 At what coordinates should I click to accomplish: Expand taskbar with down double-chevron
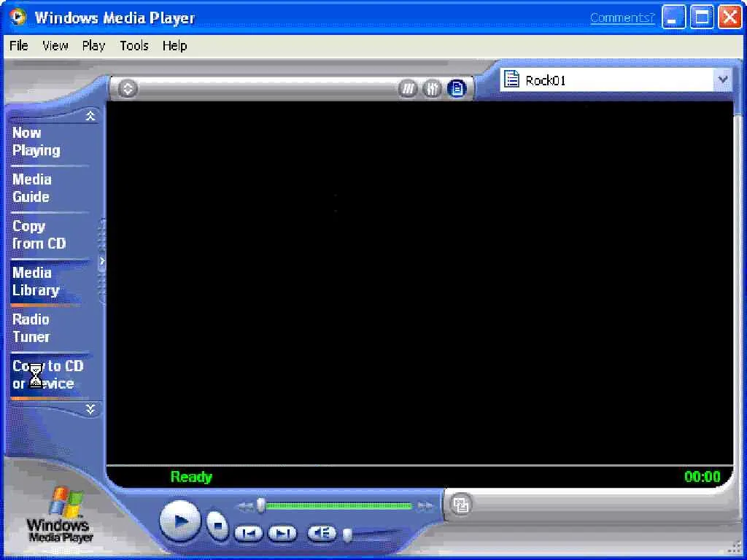coord(90,408)
